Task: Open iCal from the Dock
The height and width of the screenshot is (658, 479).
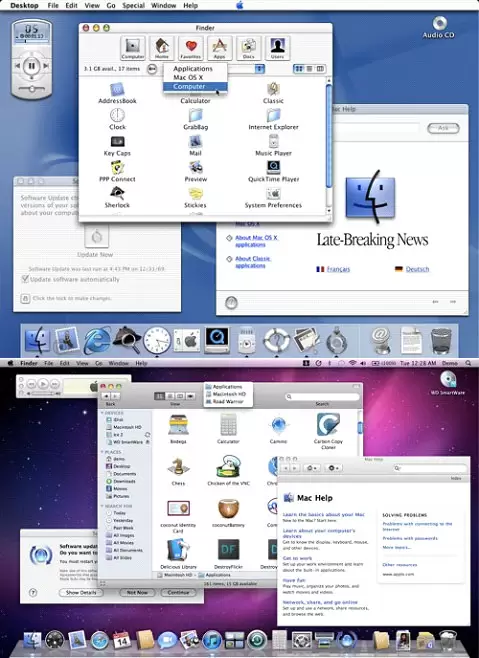Action: point(122,640)
